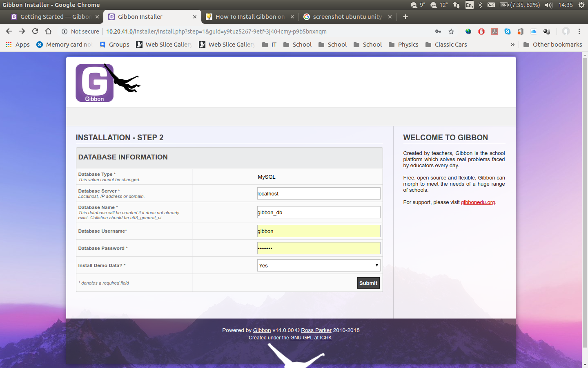588x368 pixels.
Task: Open the En keyboard layout indicator
Action: click(470, 5)
